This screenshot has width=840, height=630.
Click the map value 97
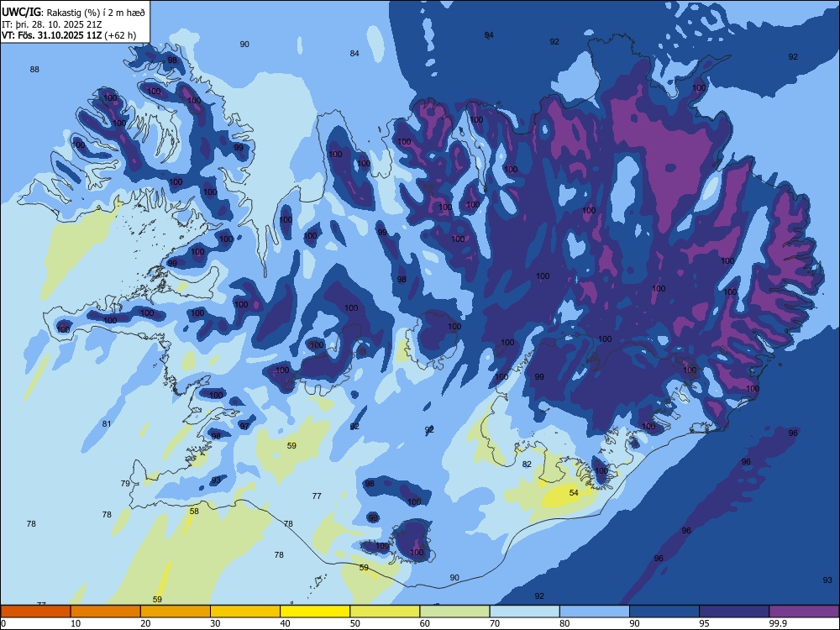coord(244,427)
